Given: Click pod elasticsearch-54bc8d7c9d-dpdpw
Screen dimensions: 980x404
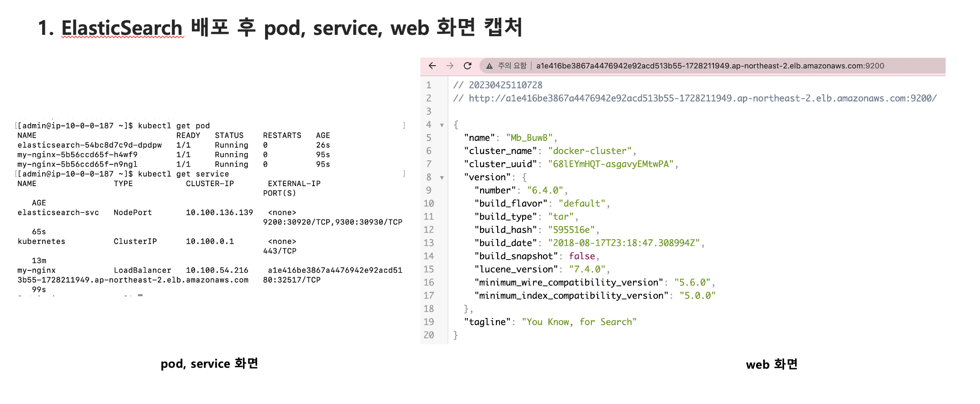Looking at the screenshot, I should click(x=90, y=145).
